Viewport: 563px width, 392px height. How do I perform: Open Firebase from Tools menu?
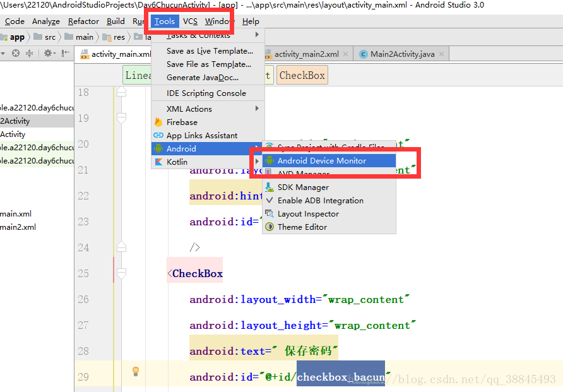coord(208,122)
